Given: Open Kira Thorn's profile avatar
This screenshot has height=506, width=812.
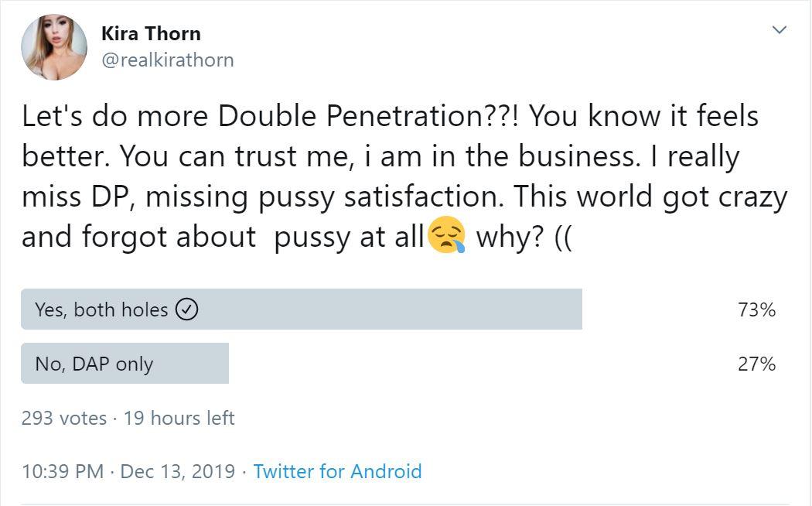Looking at the screenshot, I should pos(54,47).
